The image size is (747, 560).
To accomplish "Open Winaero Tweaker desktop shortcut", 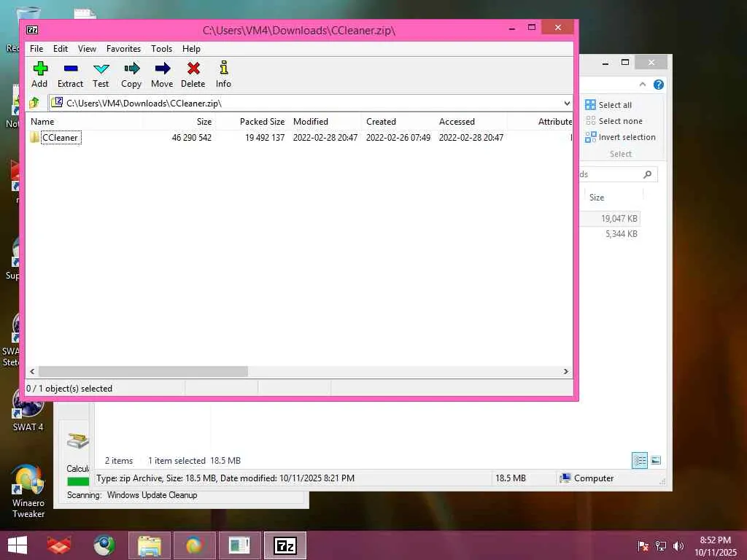I will coord(28,491).
